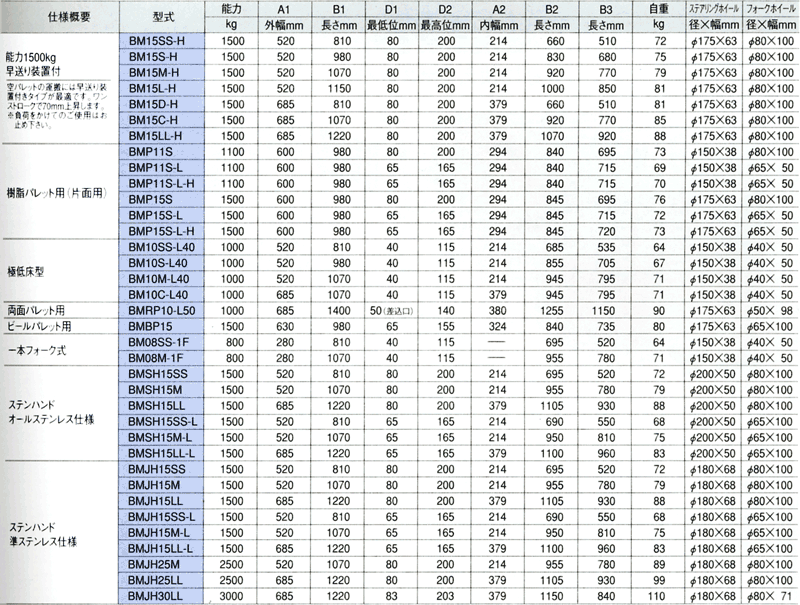The height and width of the screenshot is (605, 800).
Task: Click the 能力1500kg 早送り装置付 category
Action: pos(33,64)
